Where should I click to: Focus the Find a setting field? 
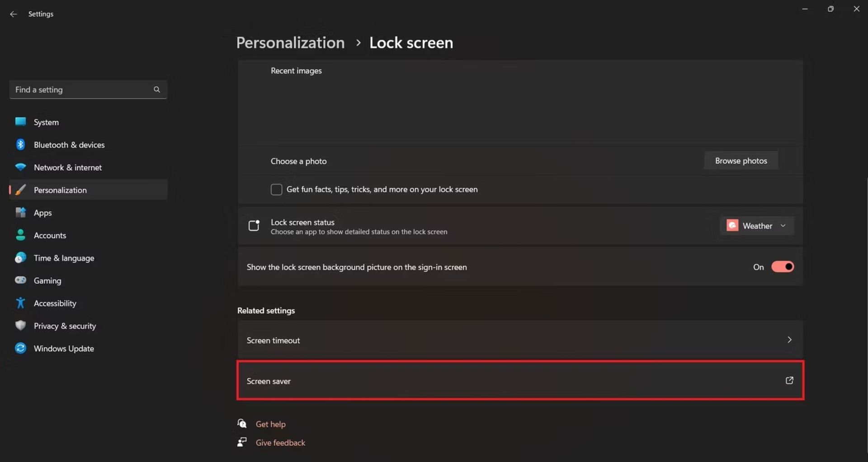click(x=88, y=89)
